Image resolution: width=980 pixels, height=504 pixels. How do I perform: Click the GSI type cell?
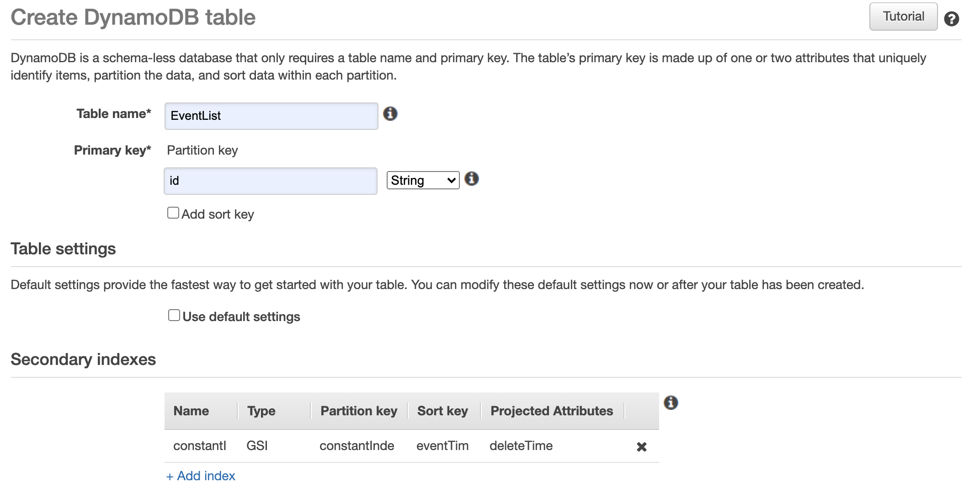pyautogui.click(x=257, y=446)
